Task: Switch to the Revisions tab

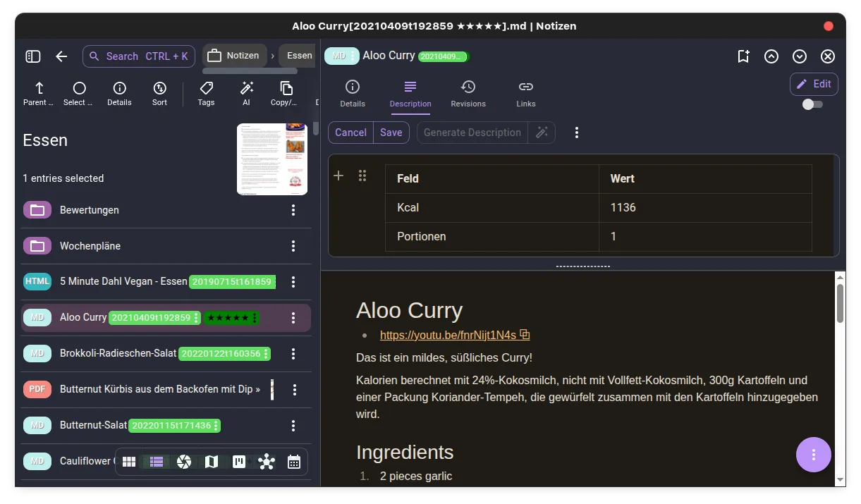Action: 468,93
